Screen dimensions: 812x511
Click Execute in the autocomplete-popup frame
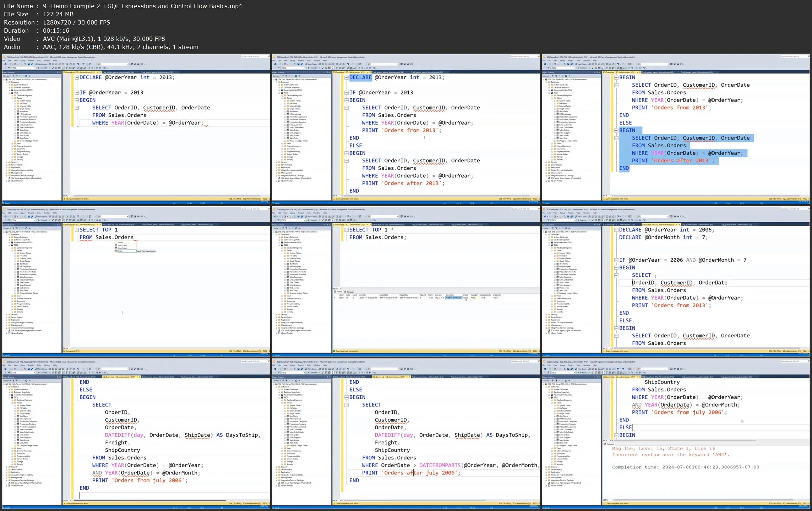click(x=43, y=220)
